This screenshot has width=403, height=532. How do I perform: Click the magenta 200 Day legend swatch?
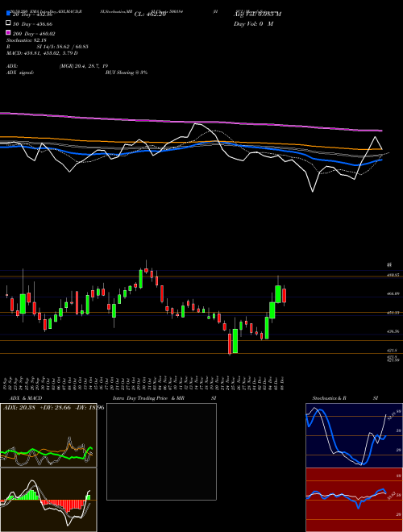tap(8, 33)
